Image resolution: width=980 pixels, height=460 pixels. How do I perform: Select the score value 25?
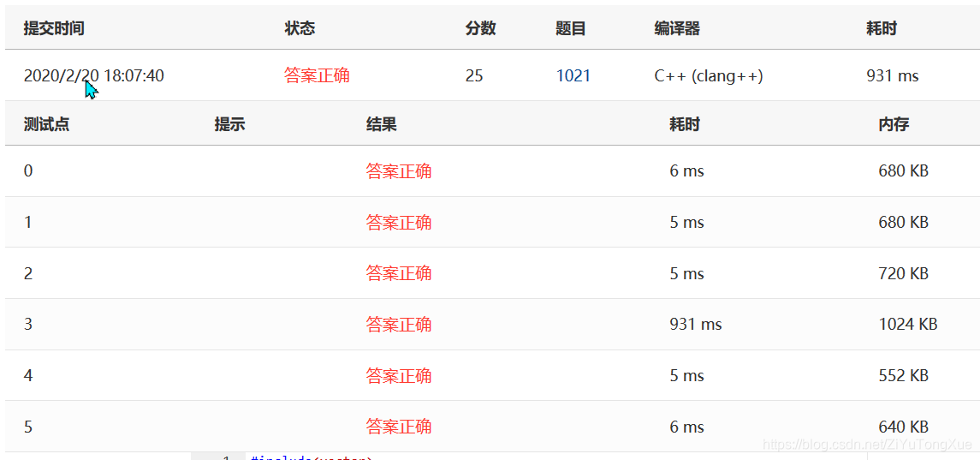click(x=474, y=75)
